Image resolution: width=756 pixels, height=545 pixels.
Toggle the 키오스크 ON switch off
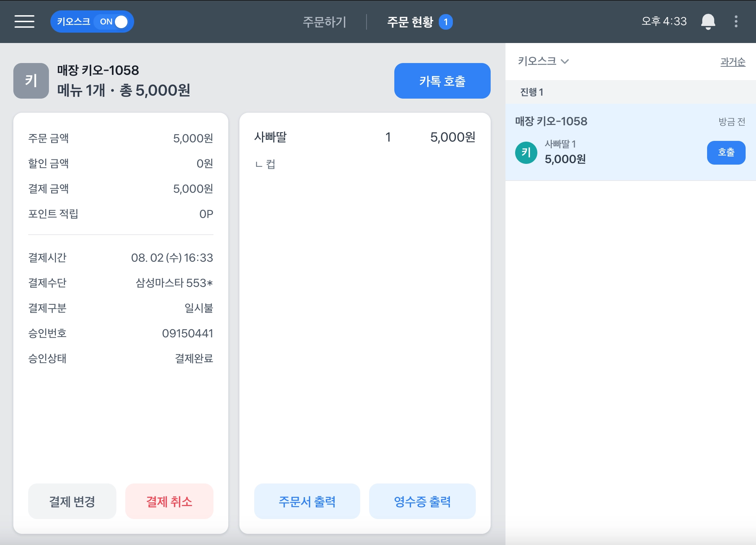pyautogui.click(x=114, y=22)
